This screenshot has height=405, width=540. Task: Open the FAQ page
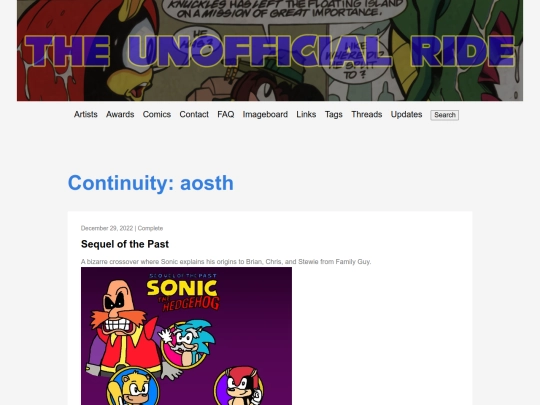pos(226,114)
